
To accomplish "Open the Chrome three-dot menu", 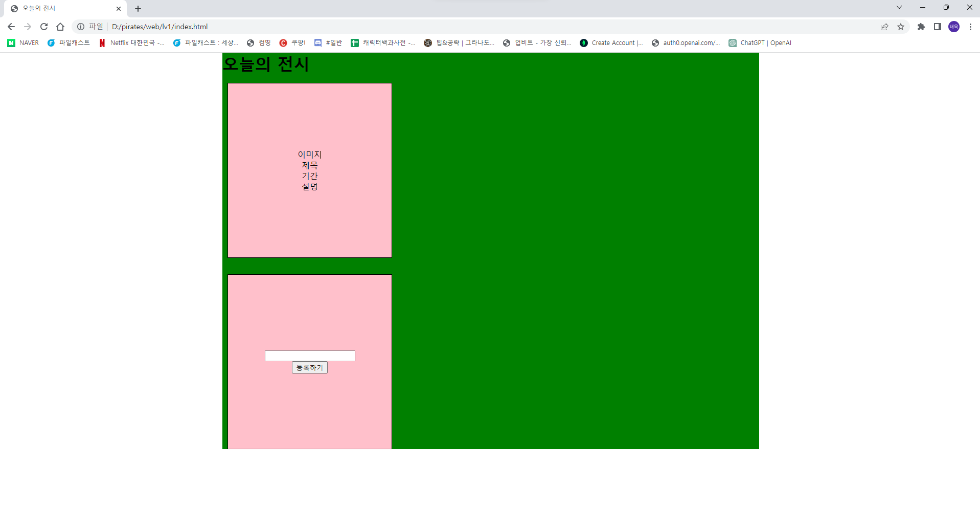I will [970, 27].
